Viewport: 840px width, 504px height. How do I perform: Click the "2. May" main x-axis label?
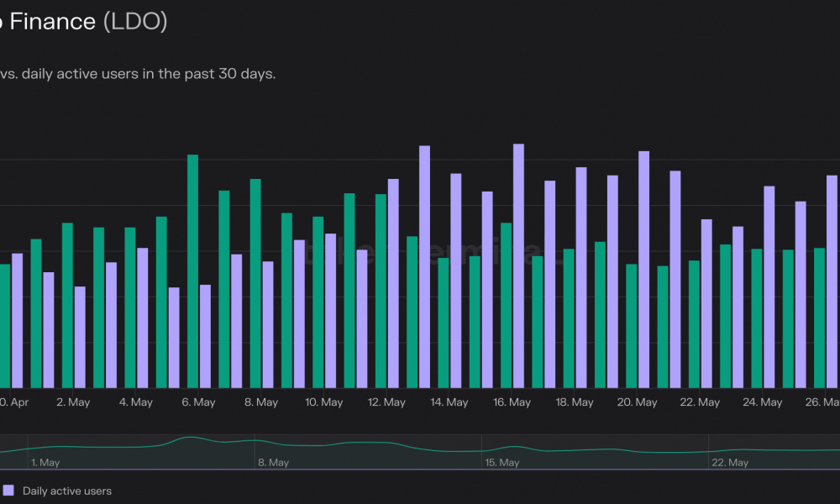click(x=73, y=402)
